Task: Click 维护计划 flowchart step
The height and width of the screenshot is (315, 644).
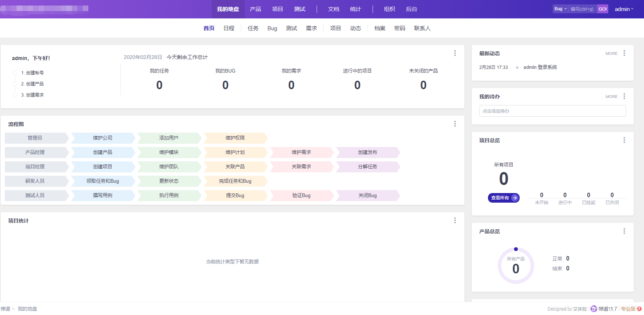Action: tap(235, 152)
